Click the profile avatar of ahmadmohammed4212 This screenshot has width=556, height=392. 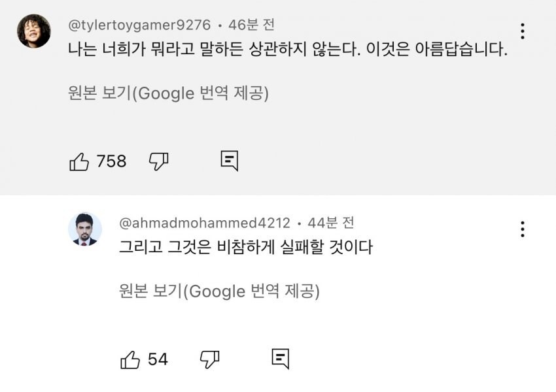tap(85, 229)
